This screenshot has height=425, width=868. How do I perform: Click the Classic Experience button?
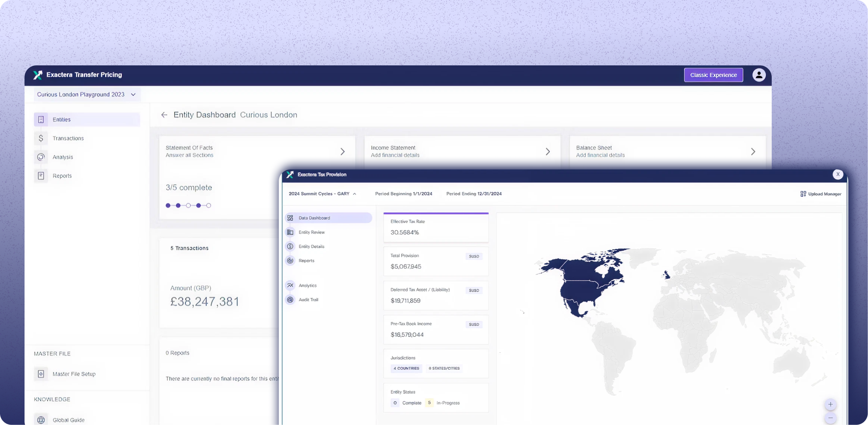(713, 75)
